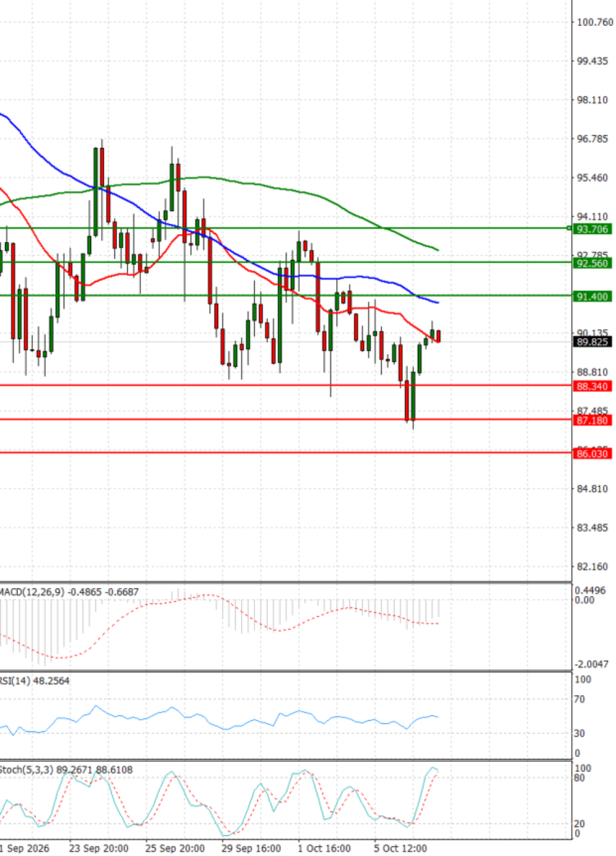This screenshot has height=856, width=616.
Task: Click the 98.110 price scale value
Action: coord(592,100)
